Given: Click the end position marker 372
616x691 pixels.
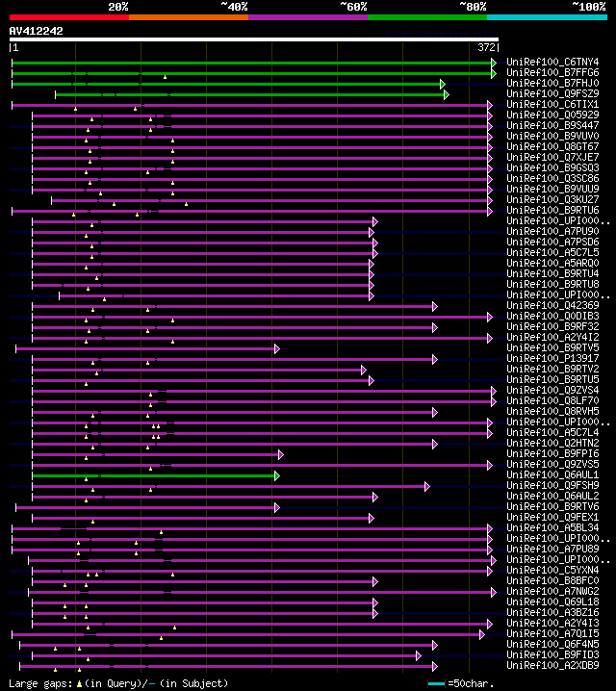Looking at the screenshot, I should click(486, 47).
